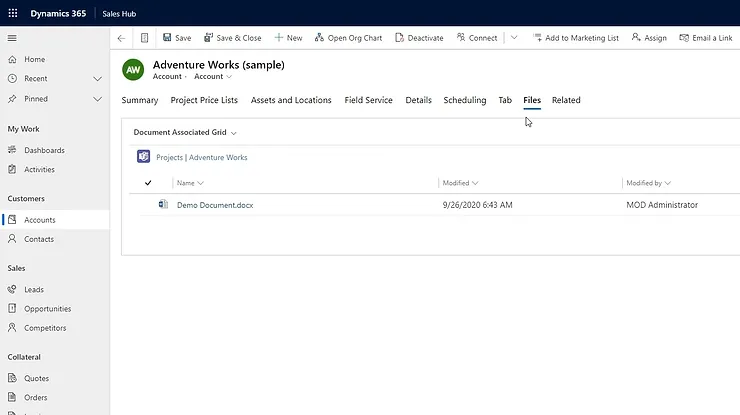The height and width of the screenshot is (415, 740).
Task: Open the Related tab
Action: [x=566, y=100]
